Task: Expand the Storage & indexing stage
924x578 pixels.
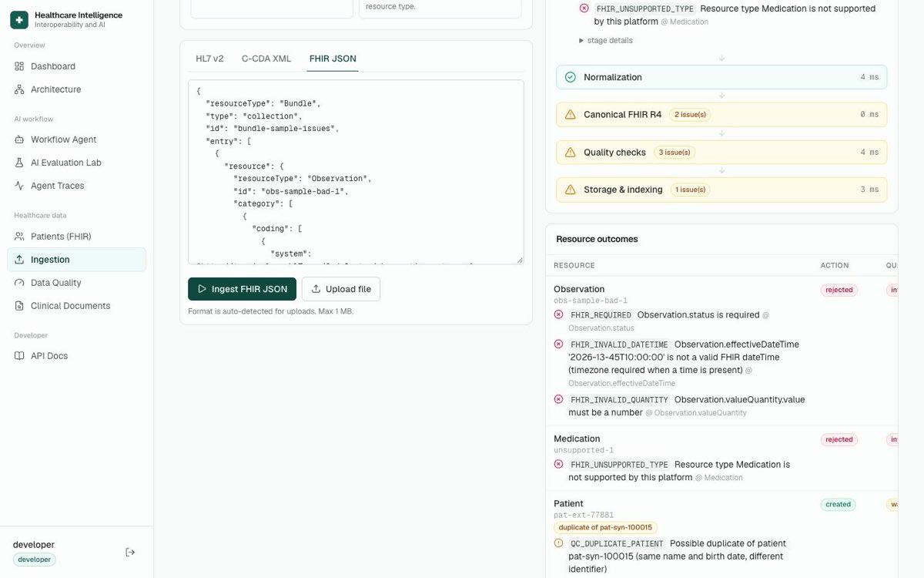Action: tap(721, 190)
